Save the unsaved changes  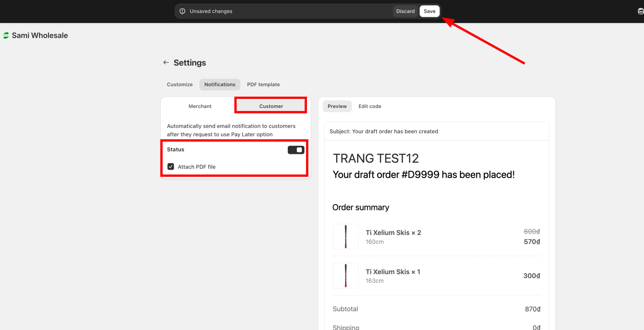[429, 11]
